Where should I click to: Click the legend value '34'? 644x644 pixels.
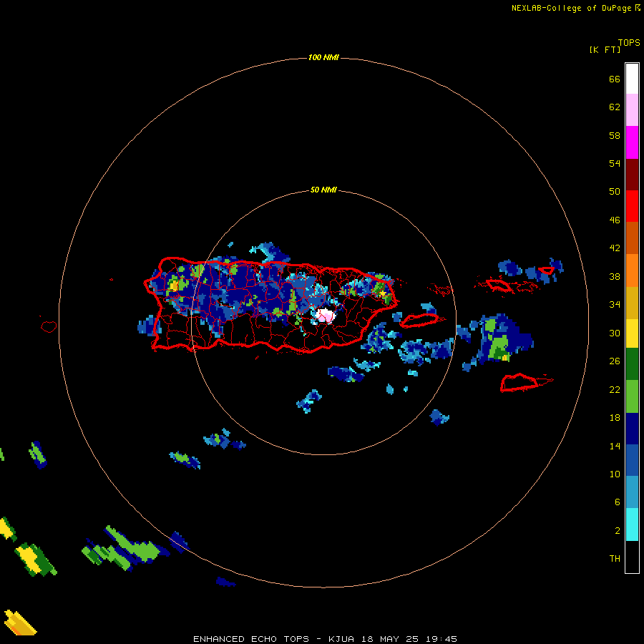pos(615,304)
